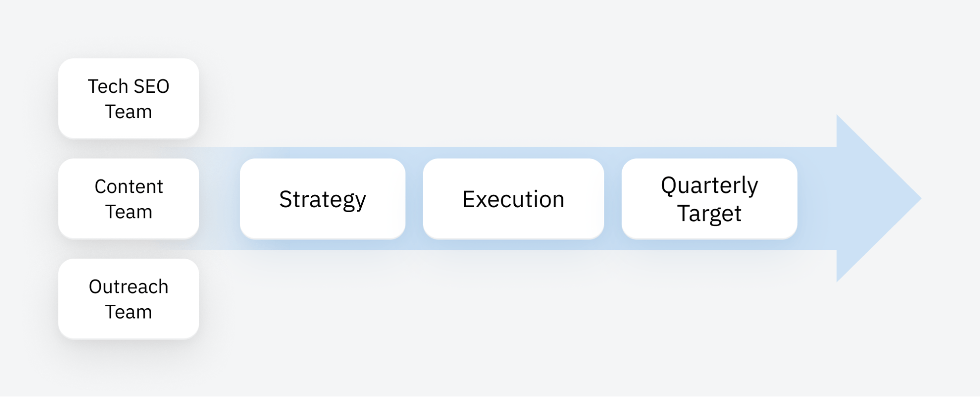This screenshot has width=980, height=397.
Task: Click arrow band between Execution and Quarterly Target
Action: tap(613, 199)
